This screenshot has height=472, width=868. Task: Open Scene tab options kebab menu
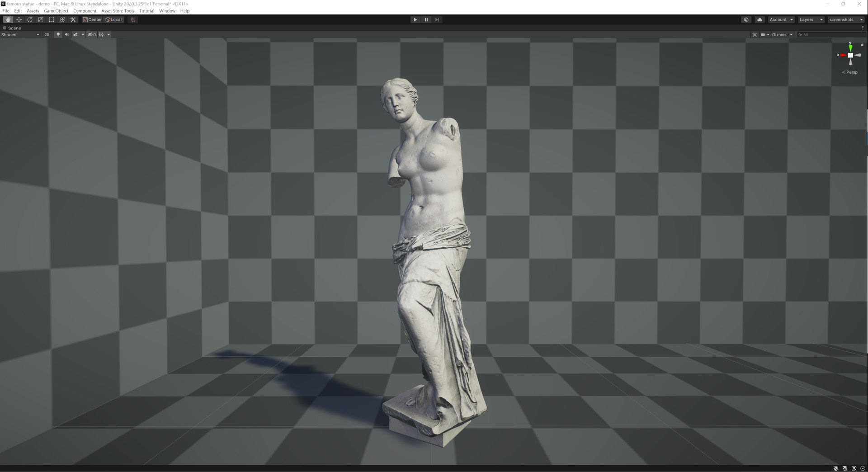pos(863,28)
